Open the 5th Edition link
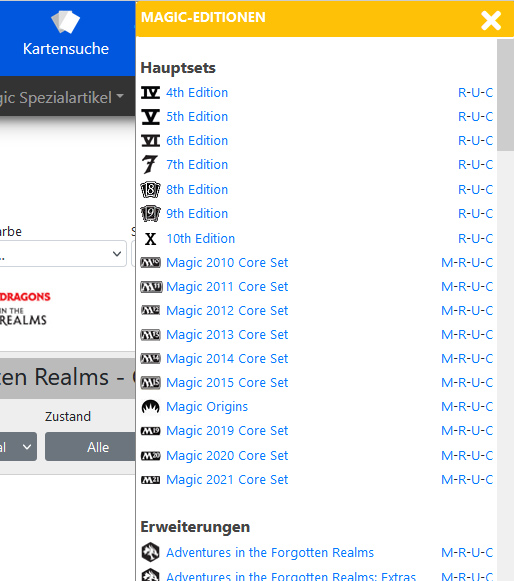 coord(197,117)
